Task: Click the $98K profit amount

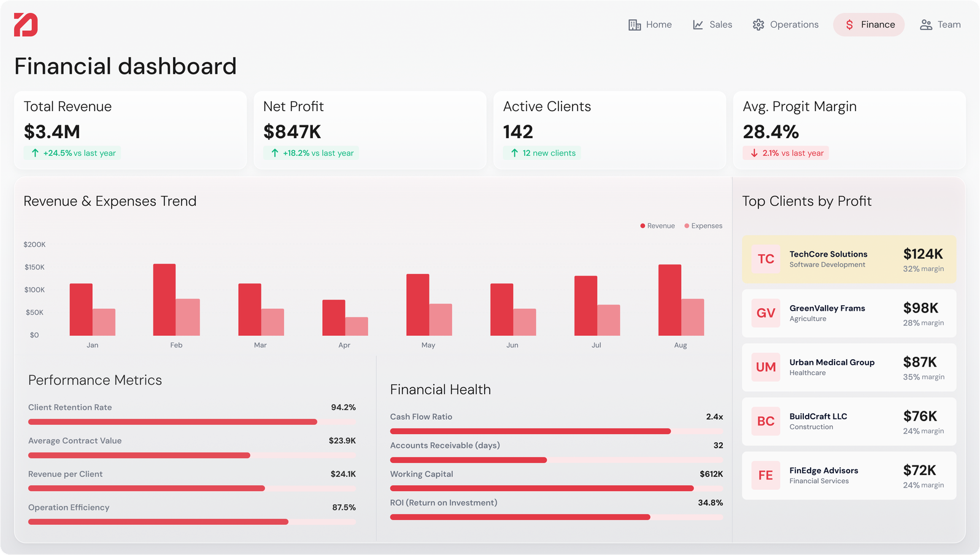Action: click(920, 308)
